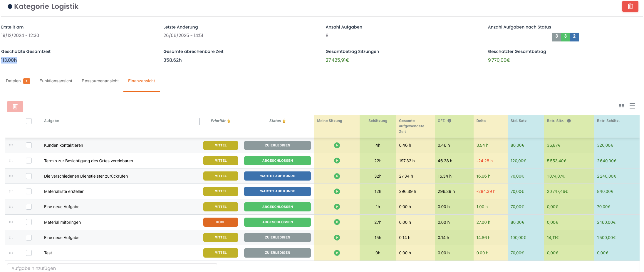644x272 pixels.
Task: Open status dropdown for Die verschiedenen Dienstleister zurückrufen
Action: point(277,176)
